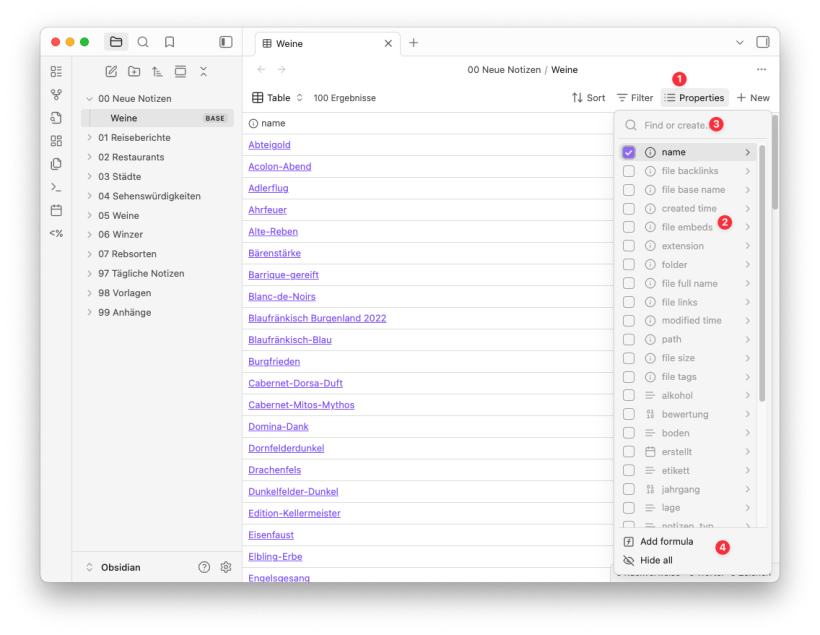Click the Filter button
The image size is (820, 635).
[635, 98]
